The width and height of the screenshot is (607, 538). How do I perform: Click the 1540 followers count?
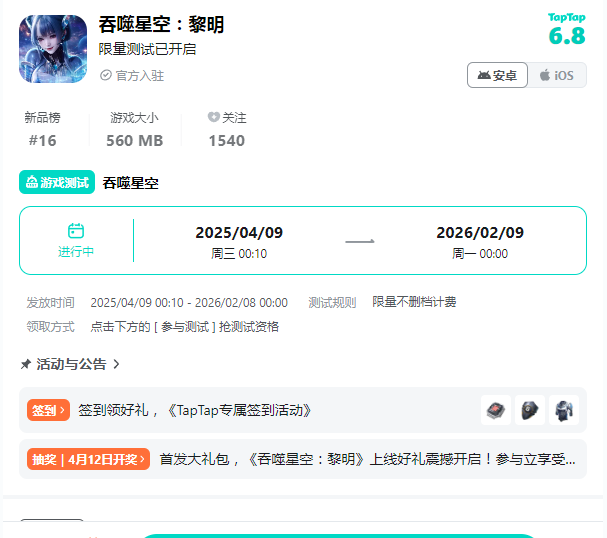[x=227, y=140]
